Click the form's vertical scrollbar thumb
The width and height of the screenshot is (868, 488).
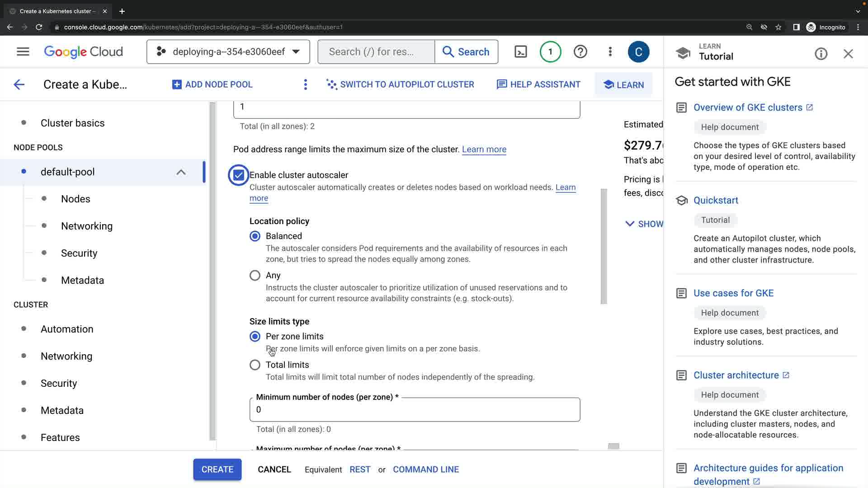point(604,246)
